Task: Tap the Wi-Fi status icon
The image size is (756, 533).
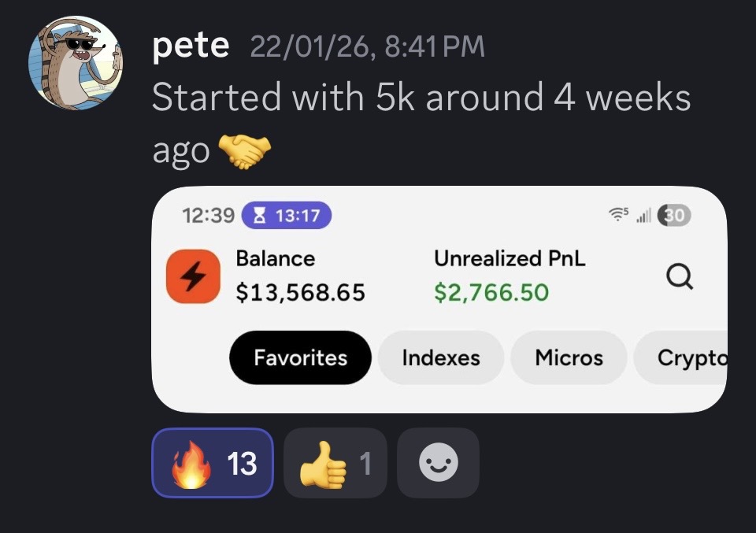Action: 617,215
